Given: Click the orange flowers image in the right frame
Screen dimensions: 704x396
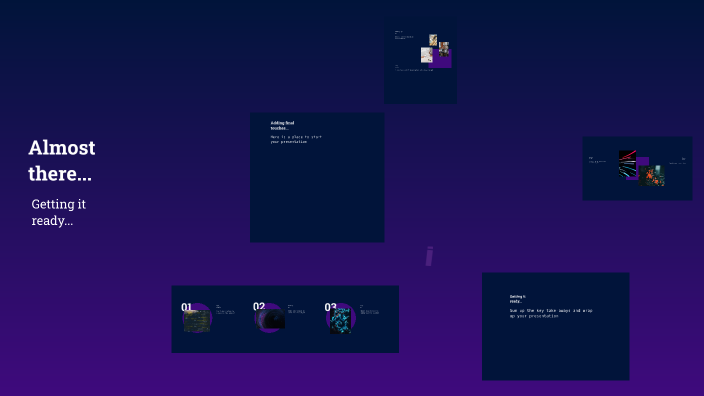Looking at the screenshot, I should pyautogui.click(x=651, y=176).
